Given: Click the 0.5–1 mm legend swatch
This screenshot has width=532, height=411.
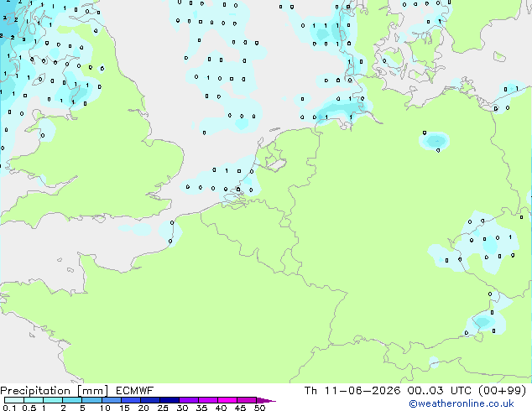Looking at the screenshot, I should (x=34, y=400).
